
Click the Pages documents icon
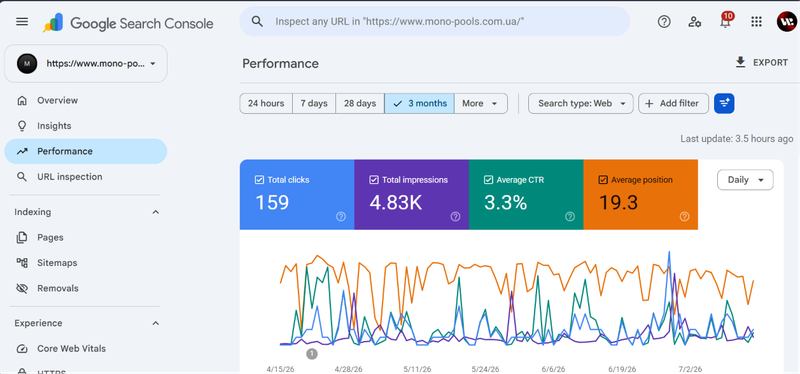pyautogui.click(x=22, y=238)
